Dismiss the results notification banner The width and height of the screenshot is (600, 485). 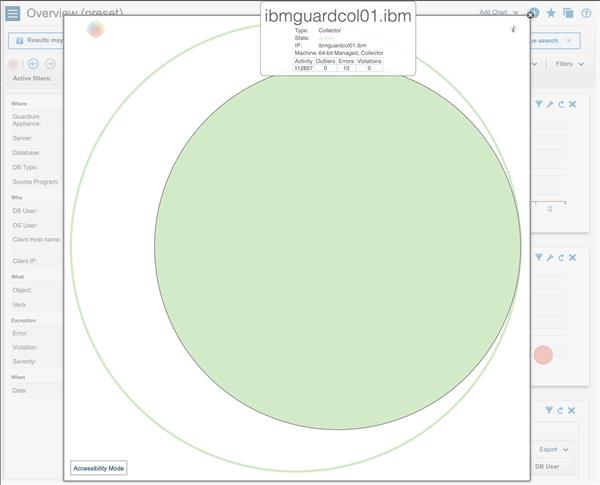569,41
